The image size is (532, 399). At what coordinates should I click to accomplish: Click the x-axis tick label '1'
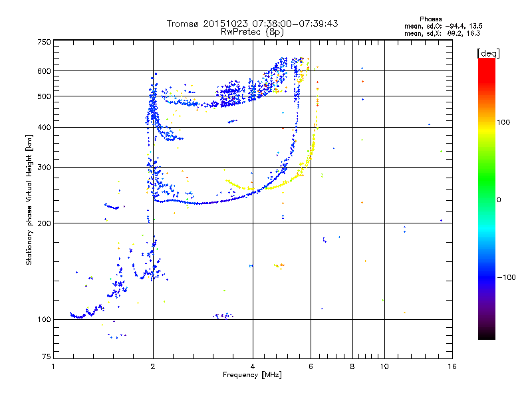(53, 366)
